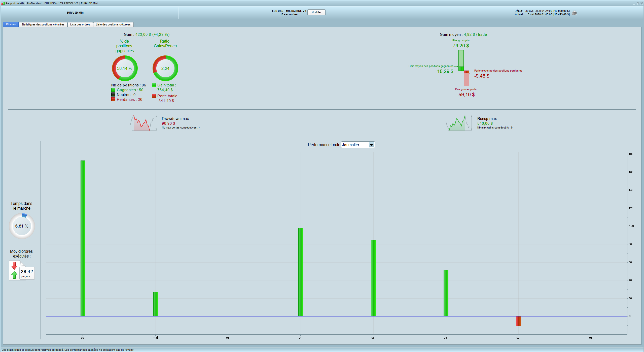Click the red negative bar for day 07

point(518,321)
